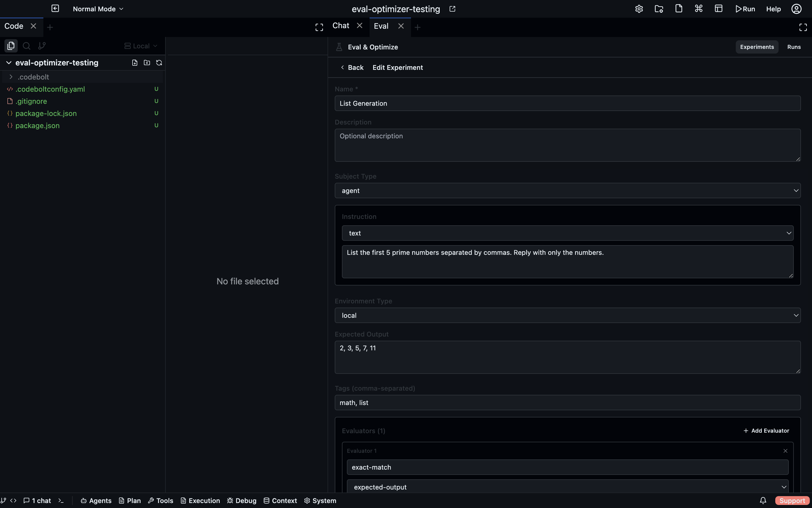Open the Normal Mode dropdown
Viewport: 812px width, 508px height.
[98, 9]
